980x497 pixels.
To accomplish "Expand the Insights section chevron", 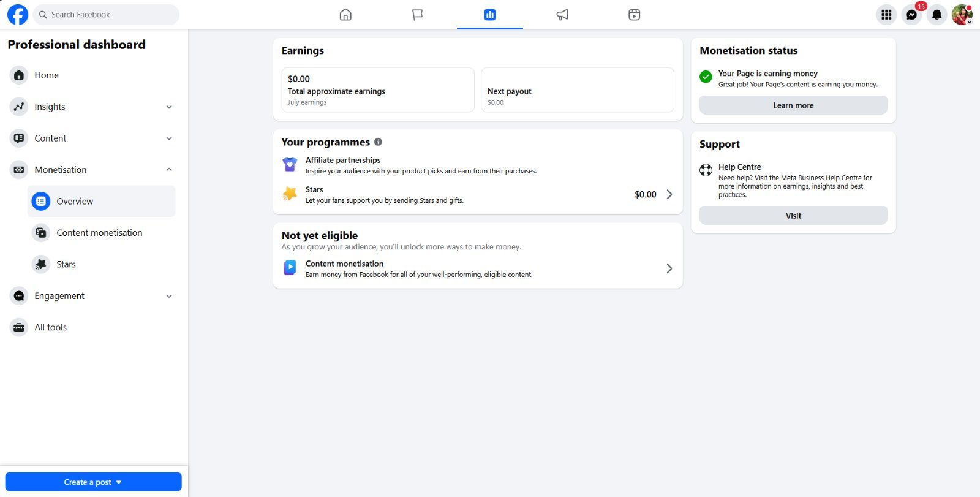I will click(x=169, y=107).
